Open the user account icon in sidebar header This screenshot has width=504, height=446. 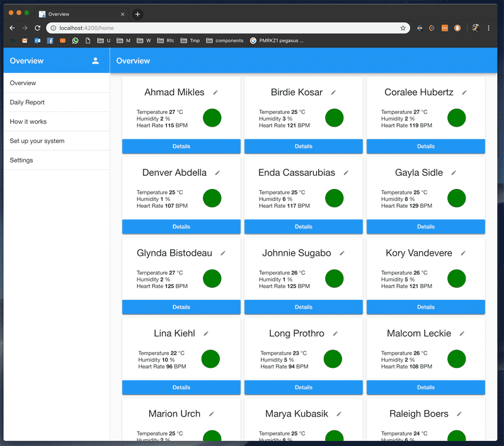(96, 60)
